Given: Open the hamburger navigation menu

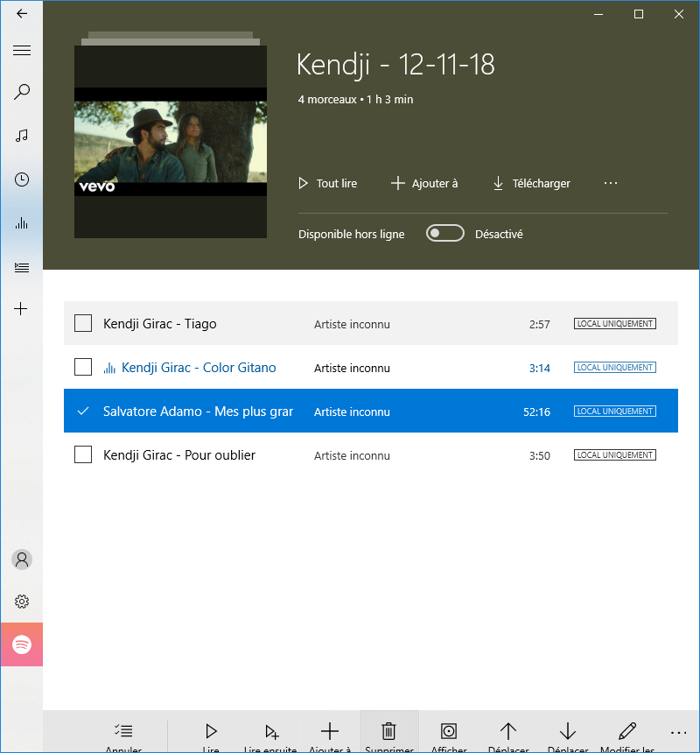Looking at the screenshot, I should coord(22,51).
